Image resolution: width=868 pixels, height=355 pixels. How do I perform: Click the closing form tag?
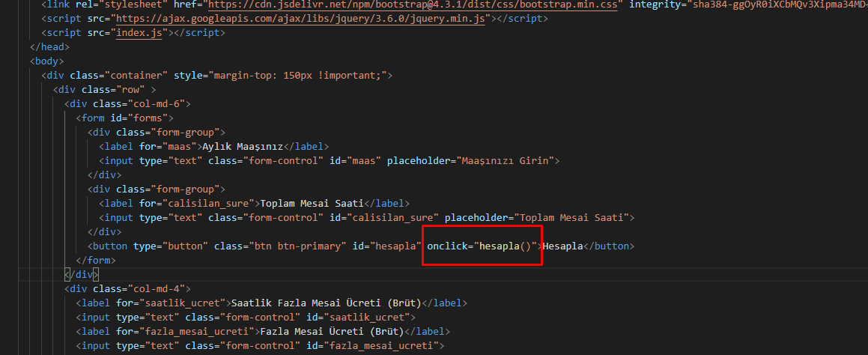pyautogui.click(x=96, y=261)
